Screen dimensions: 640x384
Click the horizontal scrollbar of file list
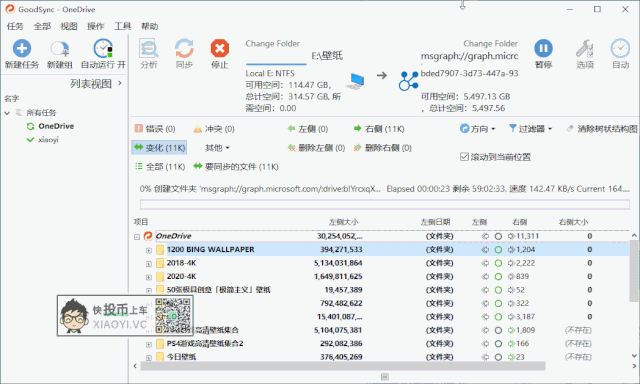[x=343, y=366]
